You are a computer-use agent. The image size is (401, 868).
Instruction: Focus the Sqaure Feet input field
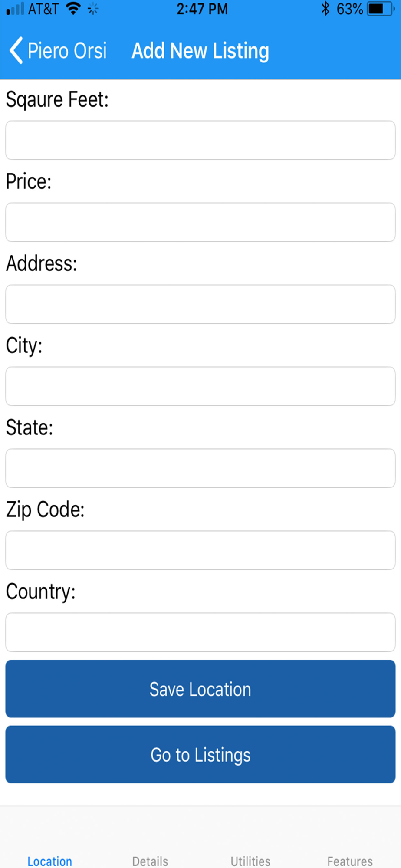tap(200, 140)
